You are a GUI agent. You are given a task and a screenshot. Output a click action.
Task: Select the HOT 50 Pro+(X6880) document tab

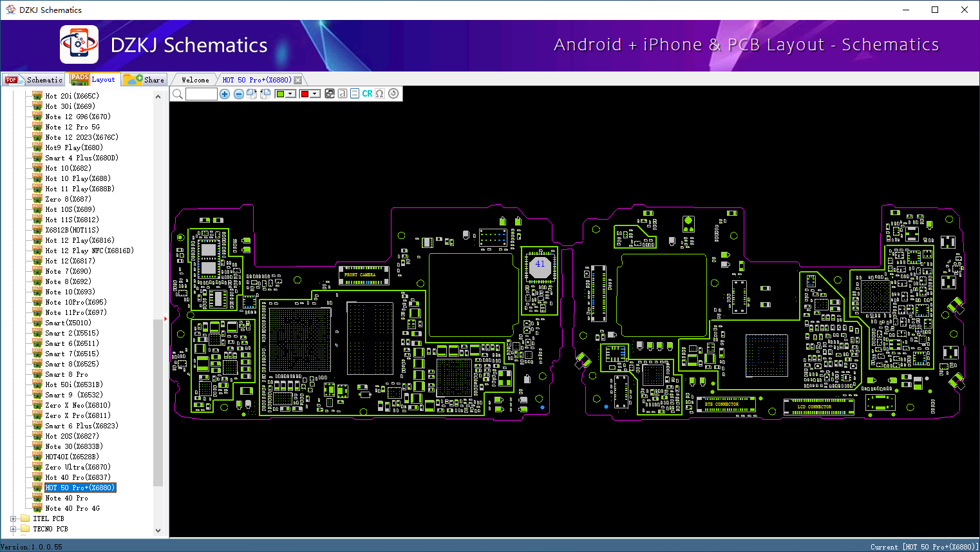[x=257, y=80]
